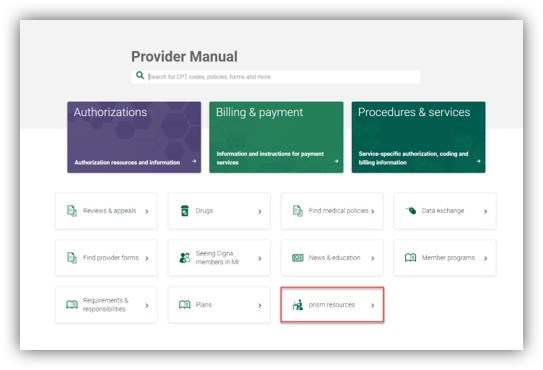The width and height of the screenshot is (543, 370).
Task: Click the Data exchange icon
Action: coord(411,210)
